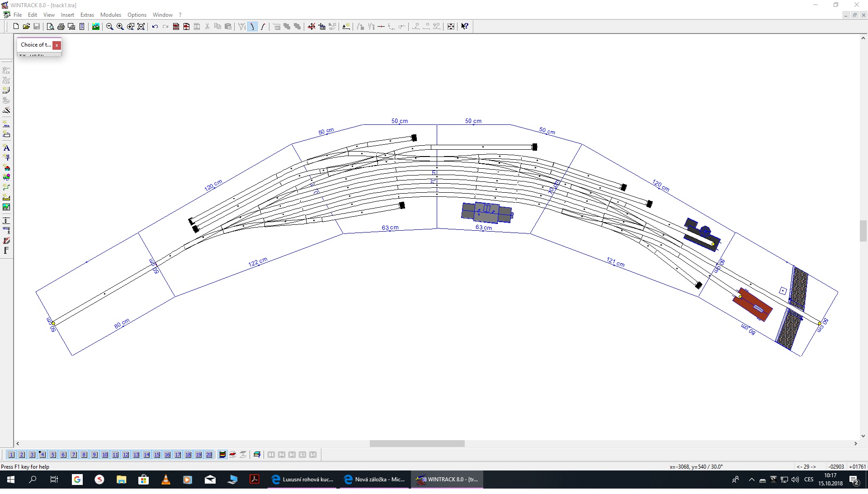Toggle the all layers colored stack icon
Viewport: 868px width, 494px height.
coord(222,455)
